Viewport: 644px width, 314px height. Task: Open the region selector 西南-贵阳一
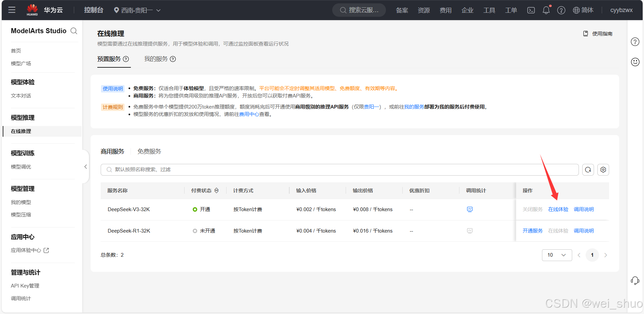click(137, 10)
